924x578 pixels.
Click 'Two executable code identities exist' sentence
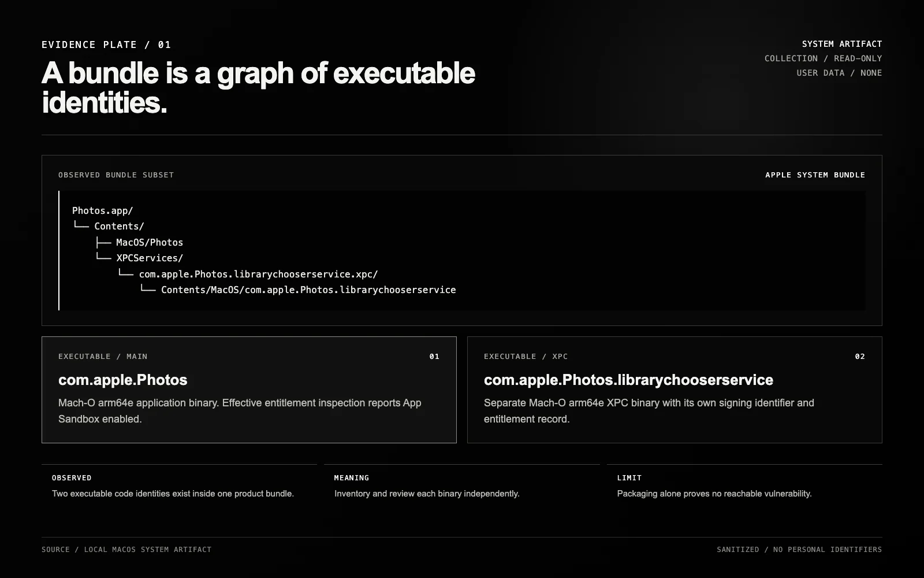[173, 494]
